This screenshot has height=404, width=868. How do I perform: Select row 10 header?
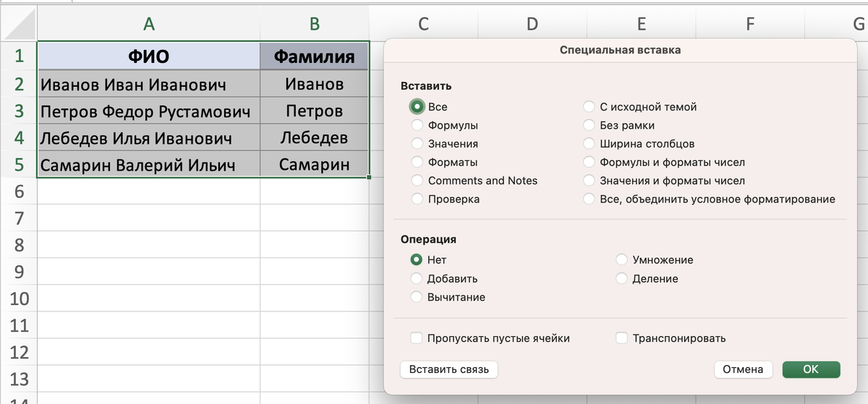[x=19, y=298]
